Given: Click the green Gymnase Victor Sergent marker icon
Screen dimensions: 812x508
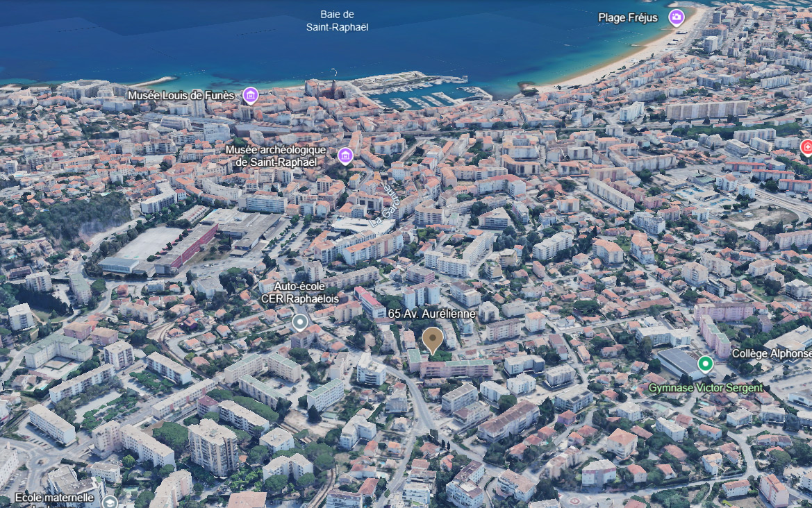Looking at the screenshot, I should pyautogui.click(x=705, y=363).
